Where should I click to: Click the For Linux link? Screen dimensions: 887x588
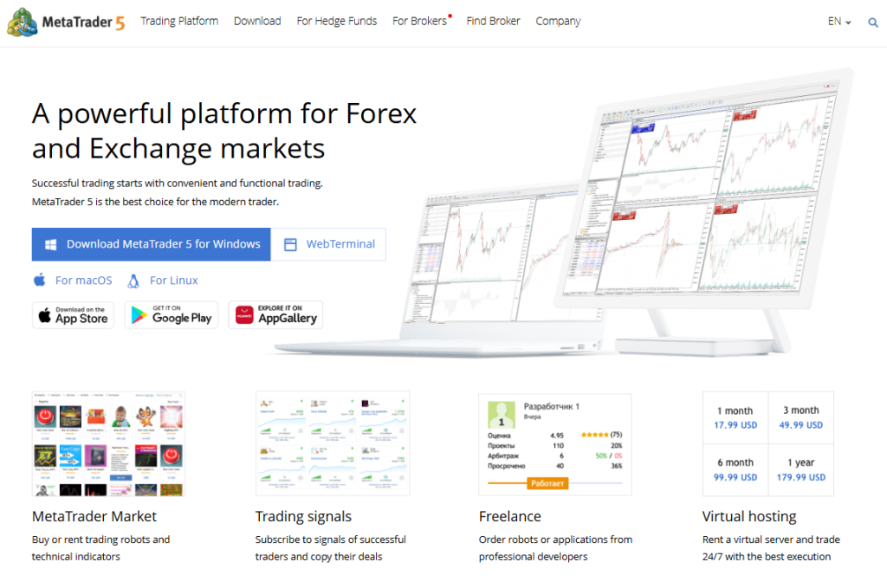tap(172, 280)
